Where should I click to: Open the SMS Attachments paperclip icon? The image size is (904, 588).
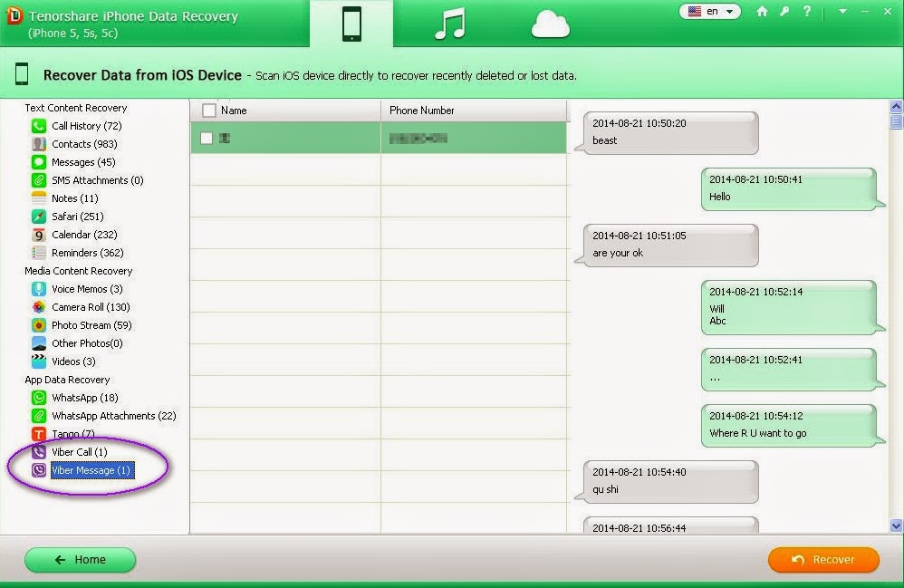[39, 180]
